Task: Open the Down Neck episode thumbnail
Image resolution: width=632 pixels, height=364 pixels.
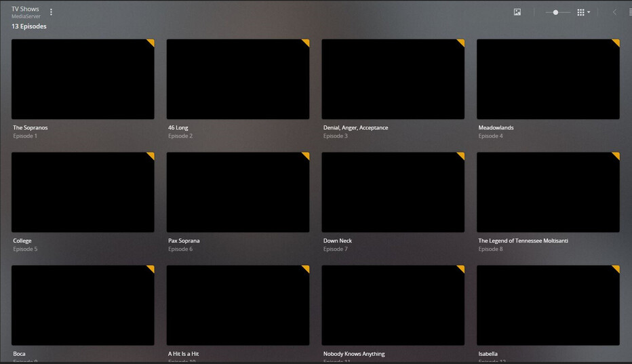Action: 393,193
